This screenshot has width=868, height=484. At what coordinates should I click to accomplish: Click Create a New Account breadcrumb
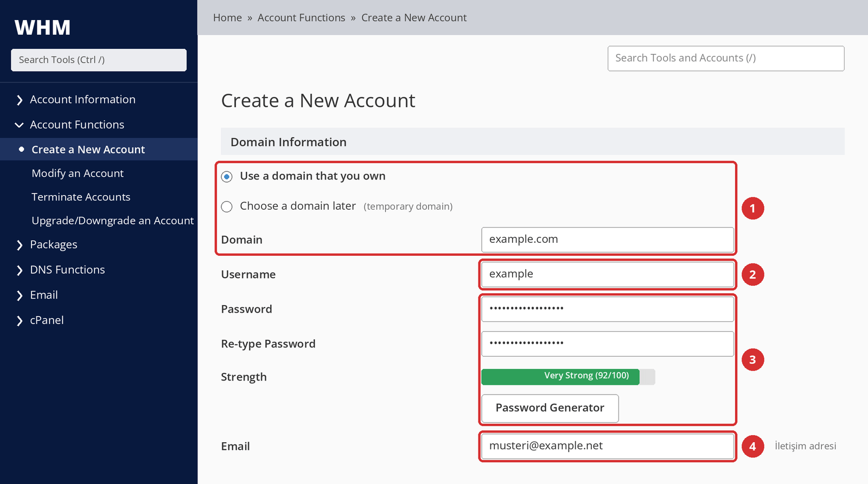414,18
